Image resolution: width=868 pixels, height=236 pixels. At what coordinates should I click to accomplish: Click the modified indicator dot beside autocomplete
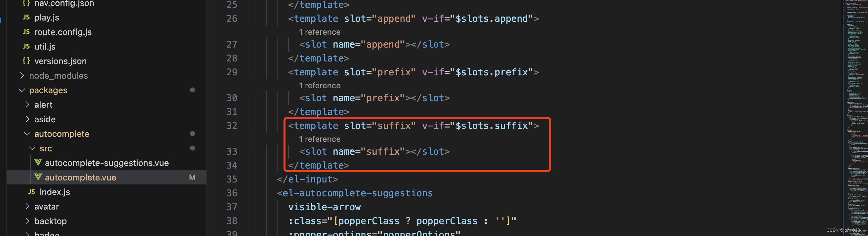pos(193,133)
